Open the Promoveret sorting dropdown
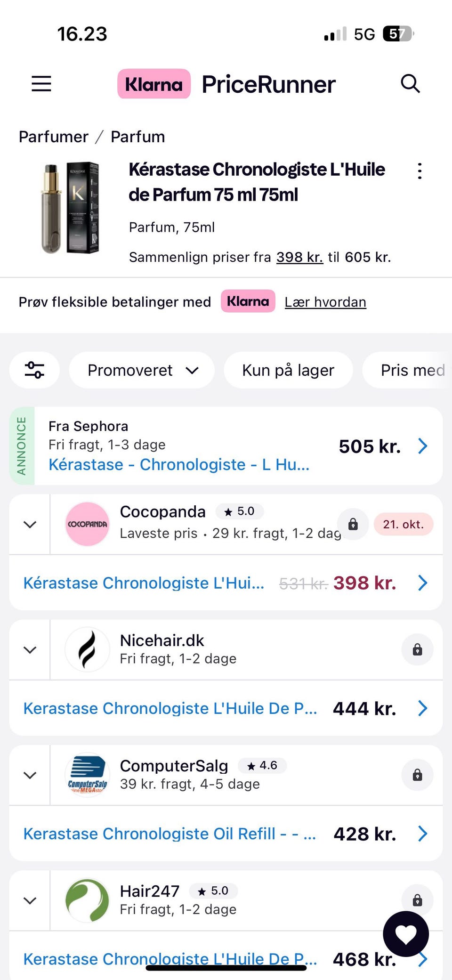The image size is (452, 980). 142,370
